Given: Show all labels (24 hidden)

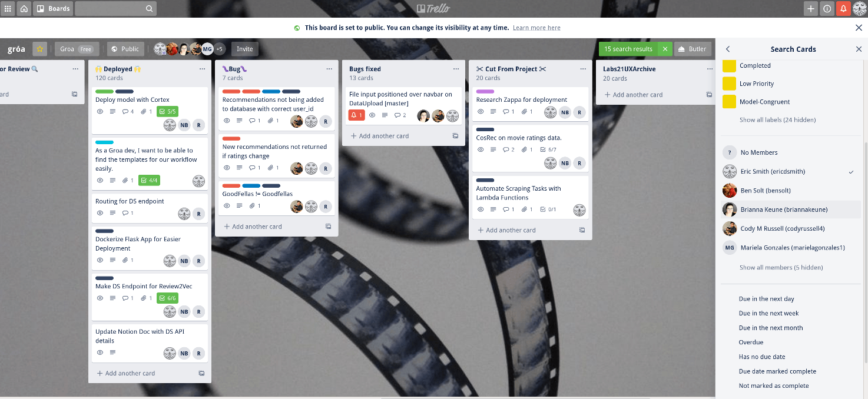Looking at the screenshot, I should tap(777, 120).
